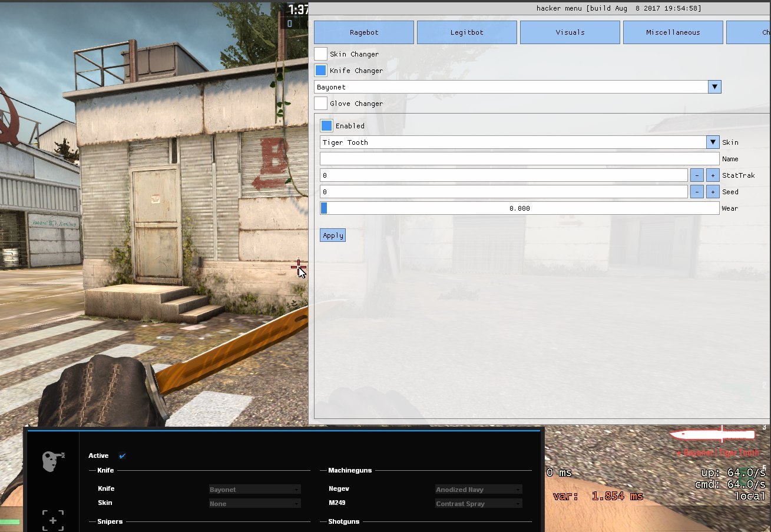Increase Seed with the plus button
This screenshot has width=771, height=532.
pos(713,192)
